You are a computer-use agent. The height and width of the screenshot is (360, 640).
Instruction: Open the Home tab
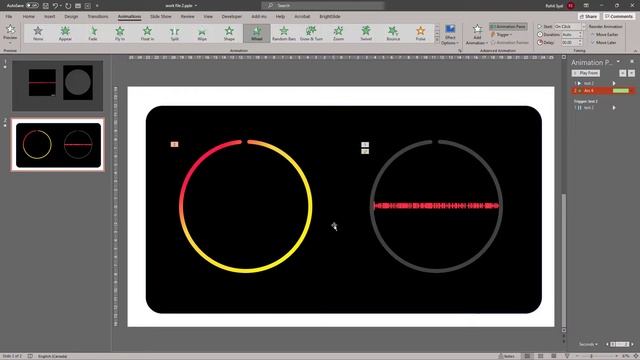pyautogui.click(x=29, y=16)
